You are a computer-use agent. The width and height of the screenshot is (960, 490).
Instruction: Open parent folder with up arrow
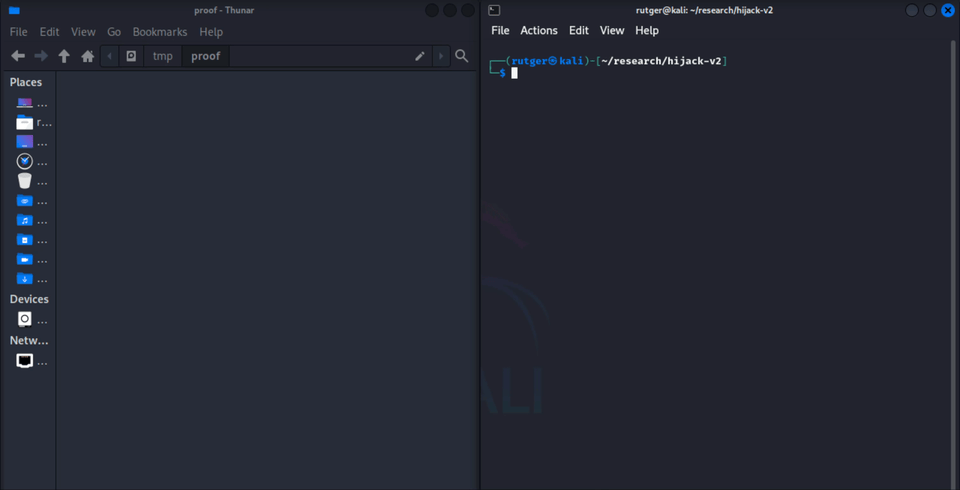[64, 56]
